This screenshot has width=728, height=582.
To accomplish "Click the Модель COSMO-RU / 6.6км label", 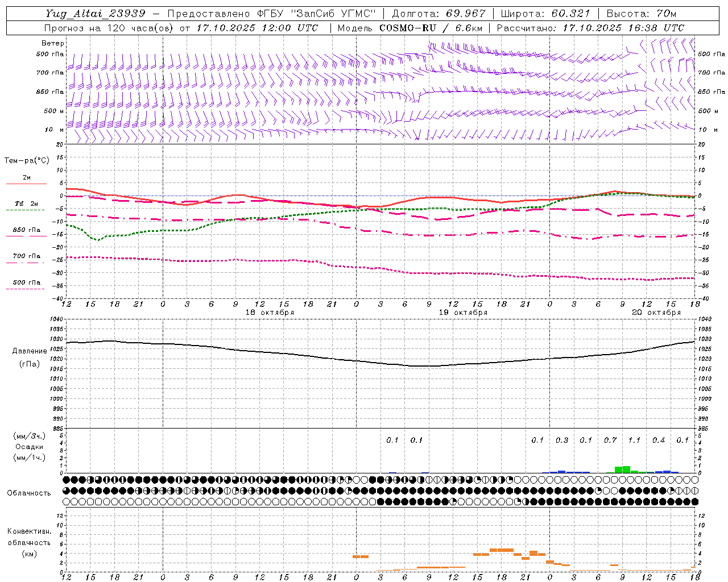I will [x=409, y=28].
